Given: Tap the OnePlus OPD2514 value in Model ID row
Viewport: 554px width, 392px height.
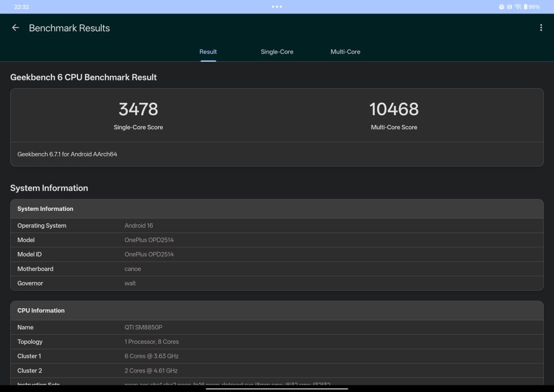Looking at the screenshot, I should [149, 254].
